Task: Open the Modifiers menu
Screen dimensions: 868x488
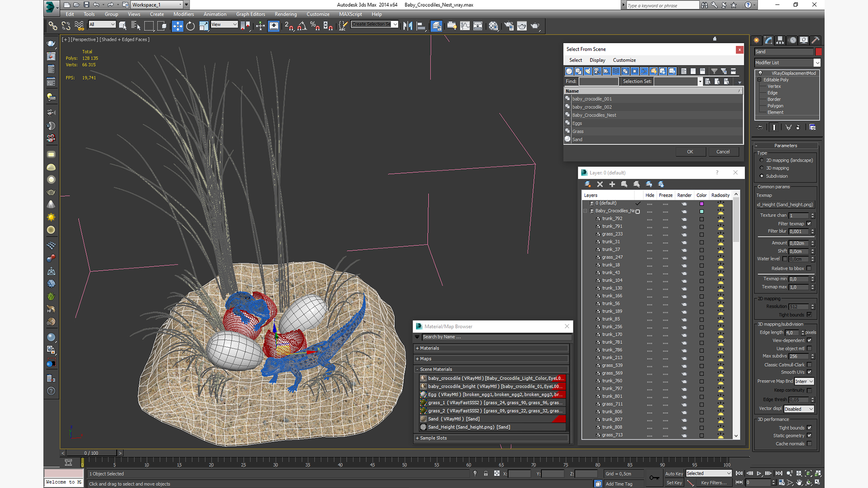Action: 183,14
